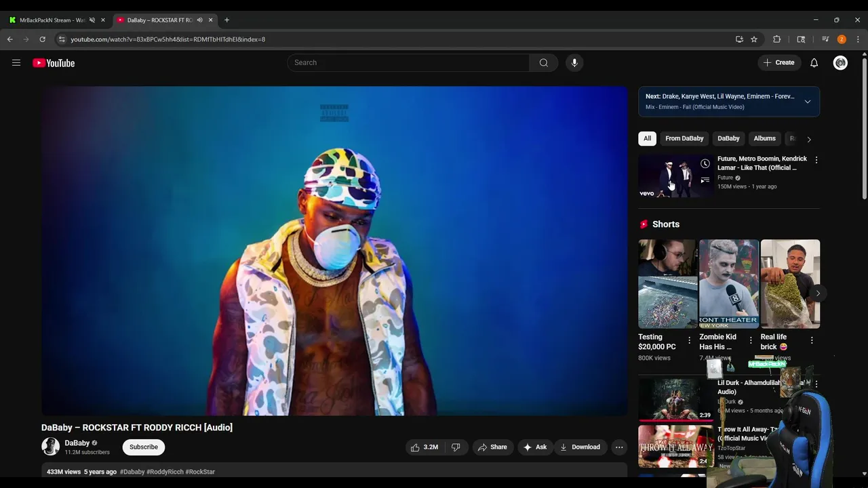
Task: Click the #RoddyRicch hashtag
Action: [165, 472]
